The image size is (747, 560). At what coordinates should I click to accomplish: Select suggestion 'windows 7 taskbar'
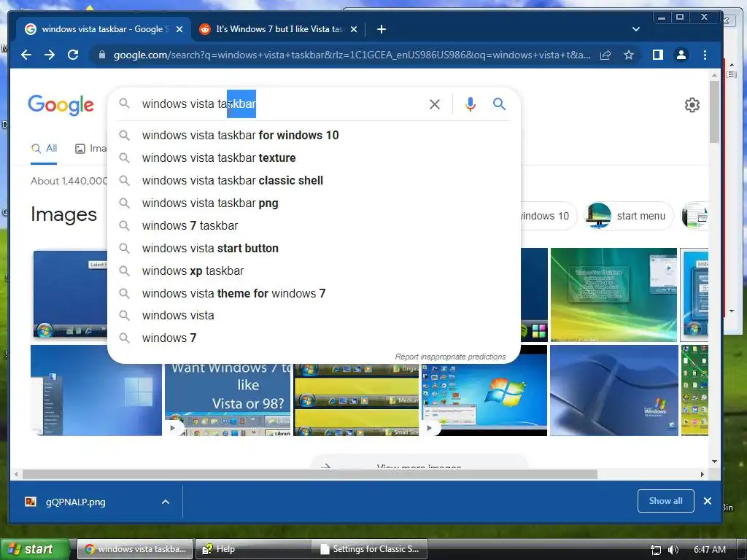coord(314,226)
